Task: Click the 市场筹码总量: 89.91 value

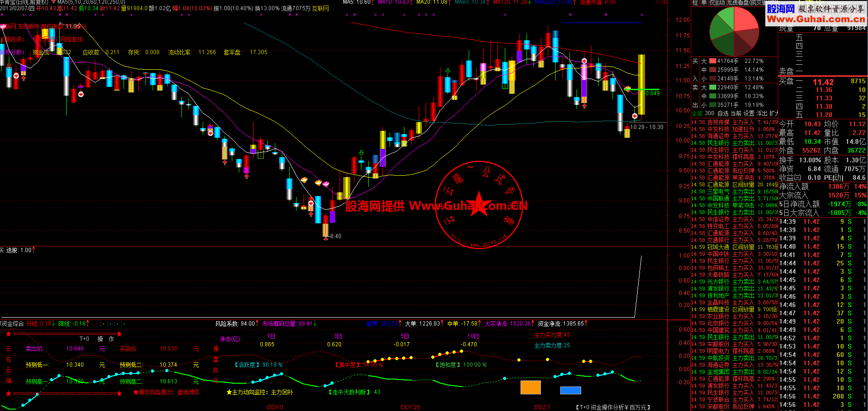Action: (287, 324)
